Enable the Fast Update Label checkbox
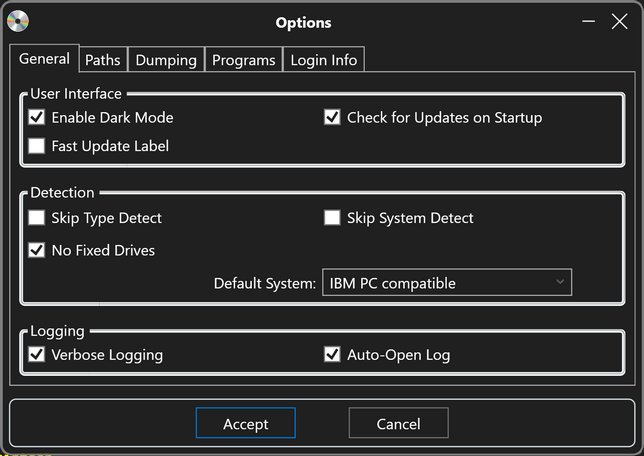 coord(37,146)
